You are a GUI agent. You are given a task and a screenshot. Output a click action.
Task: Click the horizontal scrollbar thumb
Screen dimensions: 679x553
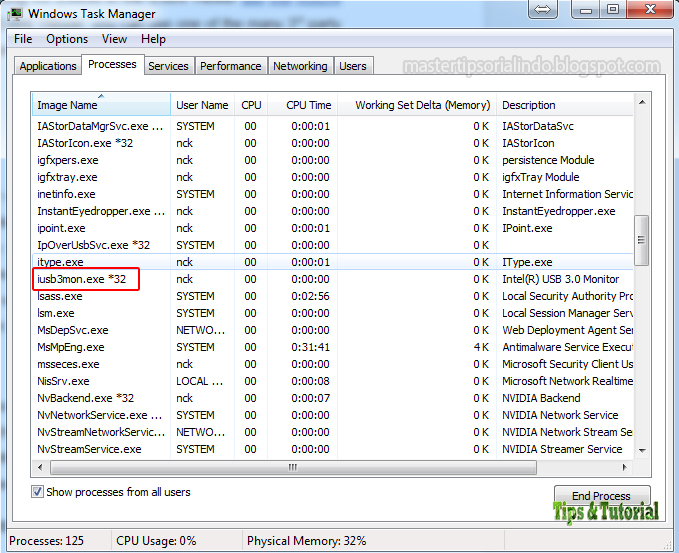pyautogui.click(x=293, y=467)
